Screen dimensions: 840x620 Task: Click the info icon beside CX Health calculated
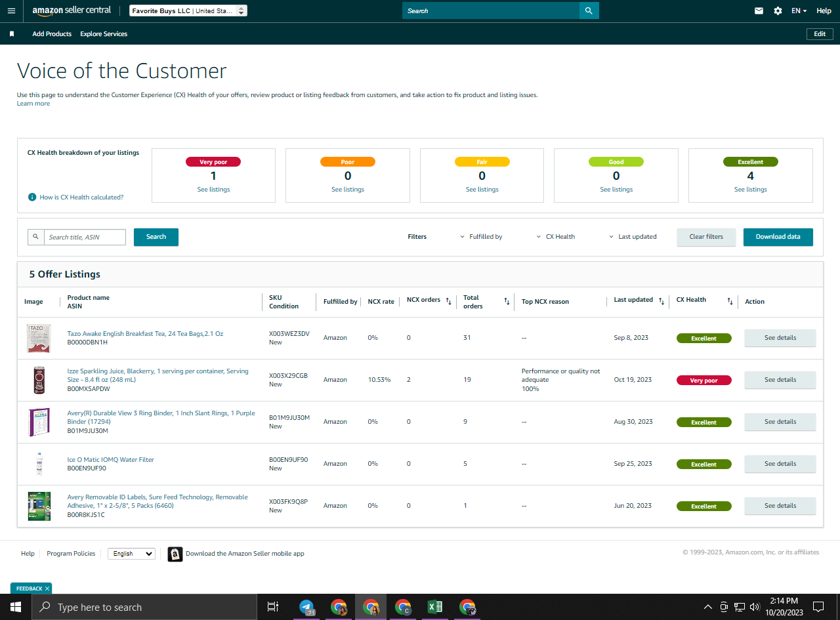[31, 197]
